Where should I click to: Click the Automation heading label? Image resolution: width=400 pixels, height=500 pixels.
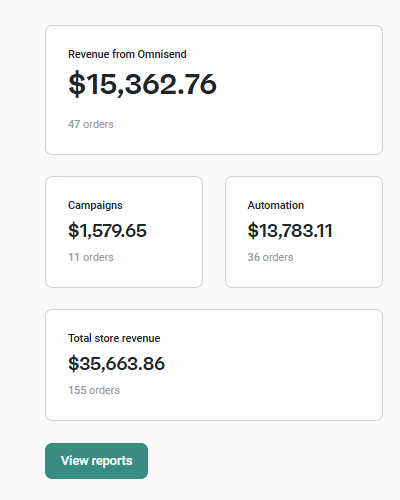point(276,205)
